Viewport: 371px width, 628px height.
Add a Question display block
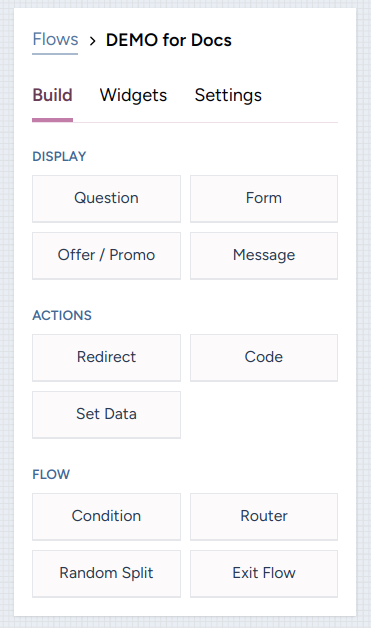point(107,199)
